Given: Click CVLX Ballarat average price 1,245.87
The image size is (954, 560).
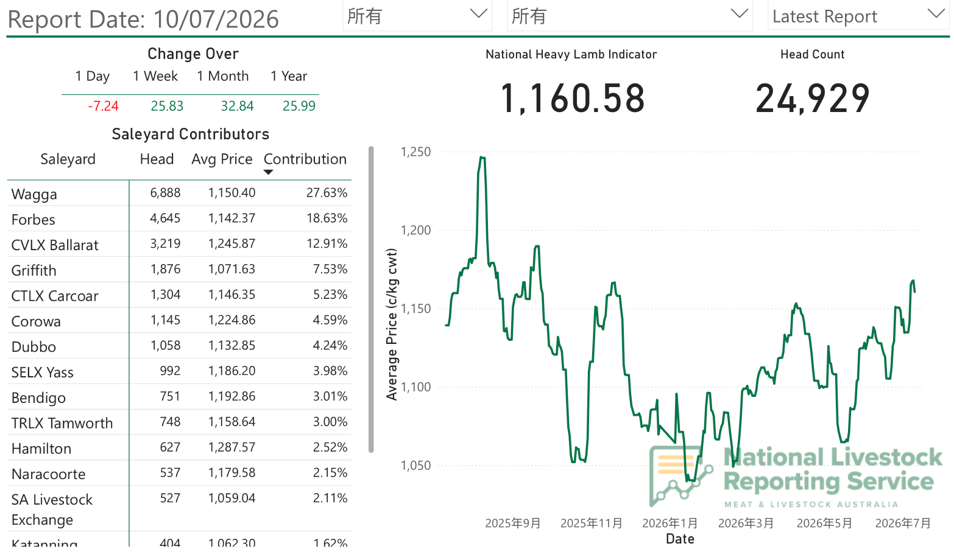Looking at the screenshot, I should pos(231,244).
